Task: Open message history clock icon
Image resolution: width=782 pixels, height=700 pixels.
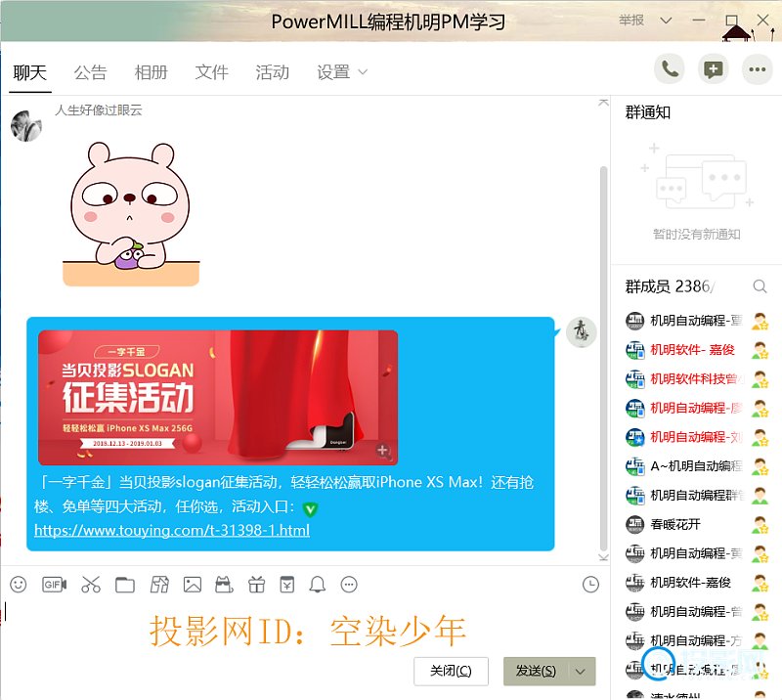Action: [x=590, y=585]
